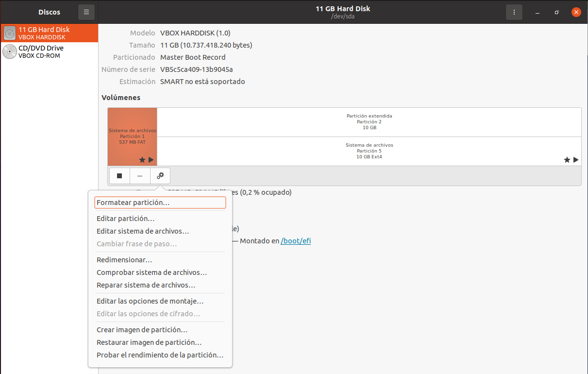Screen dimensions: 588x374
Task: Click the partition options gears button
Action: (160, 176)
